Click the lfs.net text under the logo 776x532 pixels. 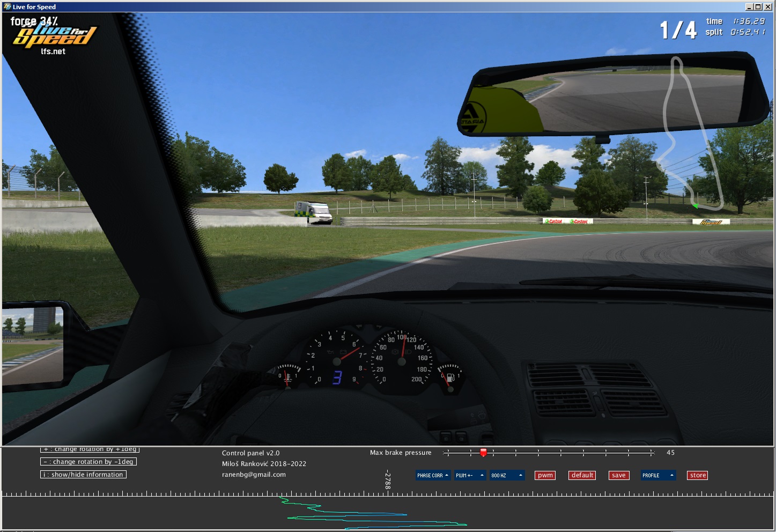tap(53, 51)
